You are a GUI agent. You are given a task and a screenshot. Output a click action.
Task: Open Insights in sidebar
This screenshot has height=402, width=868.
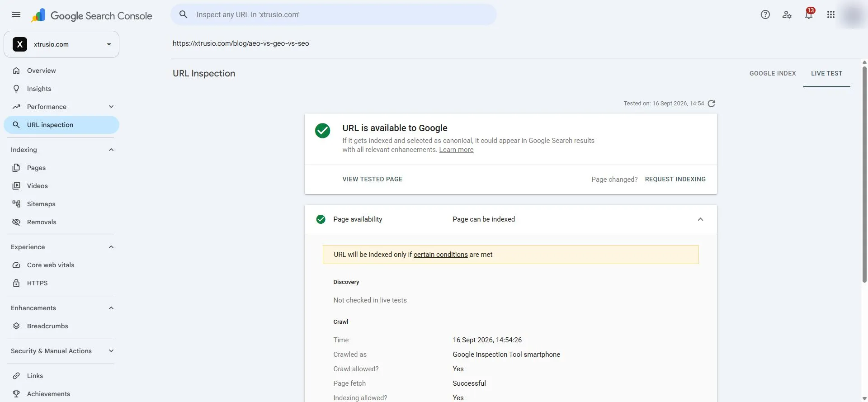(x=61, y=89)
